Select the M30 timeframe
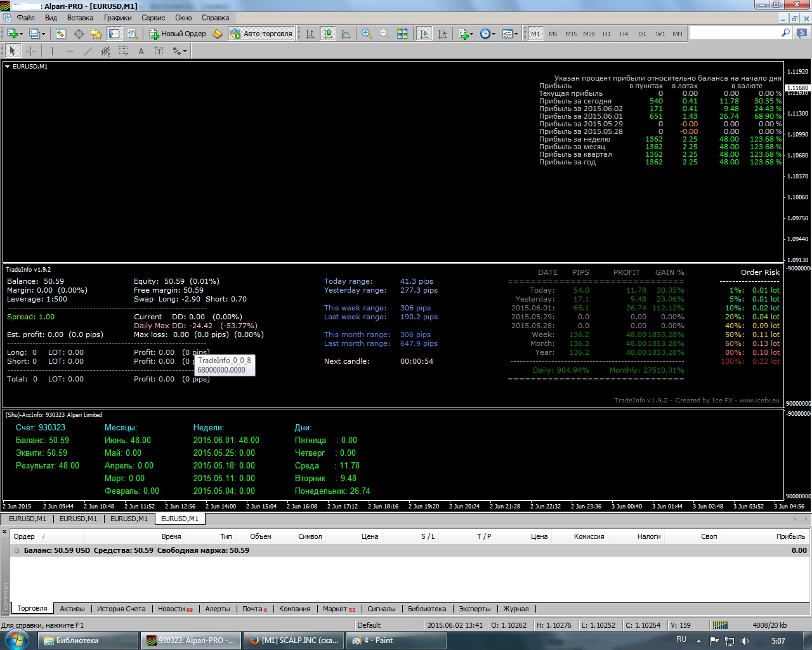The width and height of the screenshot is (812, 650). point(589,34)
